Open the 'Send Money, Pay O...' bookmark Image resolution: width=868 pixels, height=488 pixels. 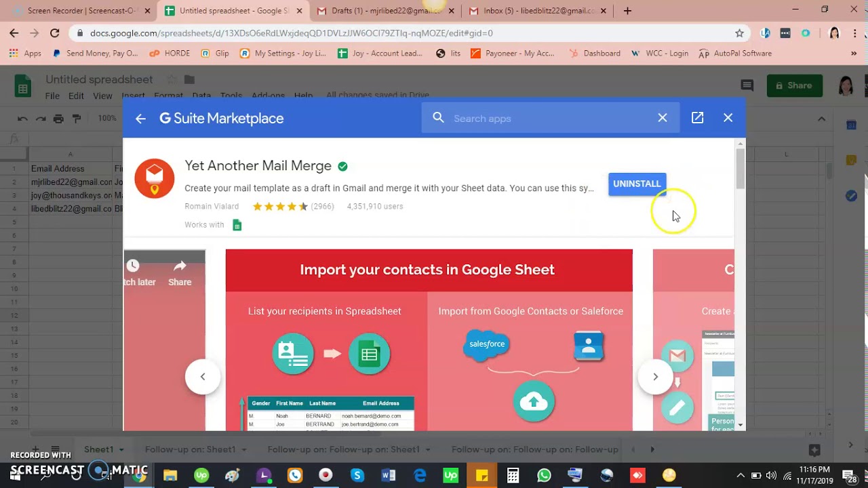(x=95, y=54)
